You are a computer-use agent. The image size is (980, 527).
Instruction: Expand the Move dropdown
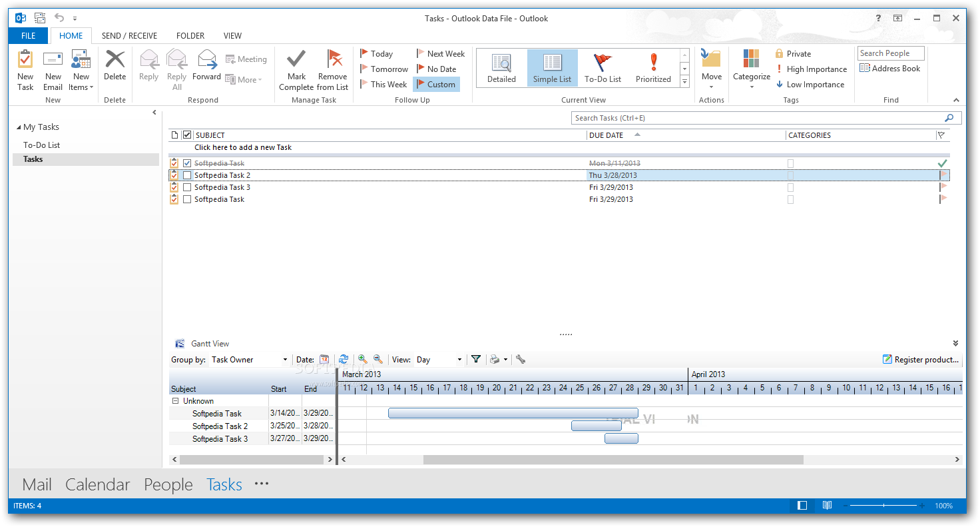pos(711,71)
